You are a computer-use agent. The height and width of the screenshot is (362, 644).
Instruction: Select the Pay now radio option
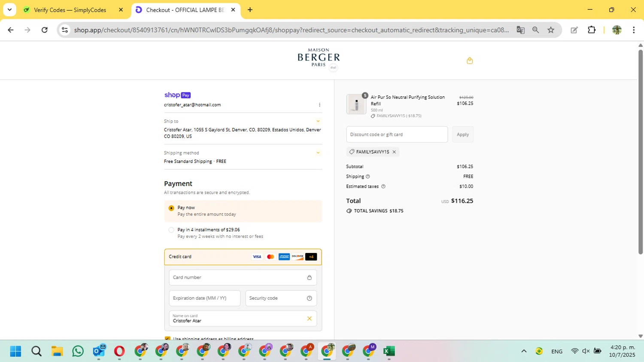point(171,208)
